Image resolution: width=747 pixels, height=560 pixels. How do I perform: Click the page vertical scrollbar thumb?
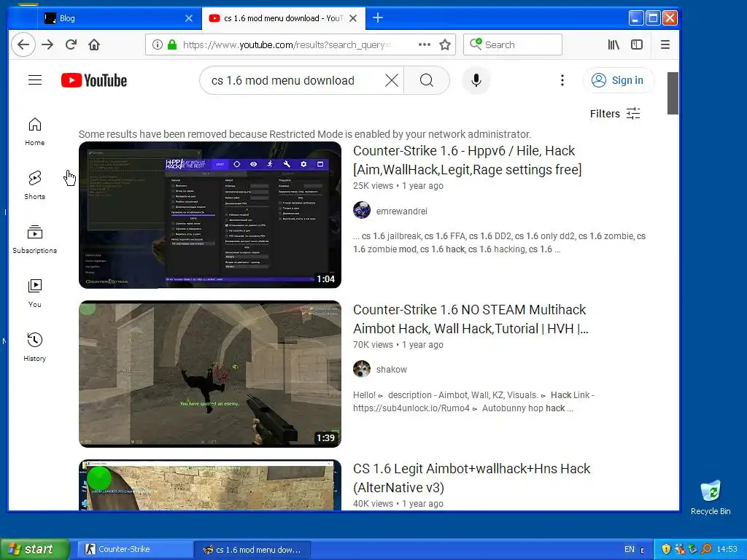673,93
